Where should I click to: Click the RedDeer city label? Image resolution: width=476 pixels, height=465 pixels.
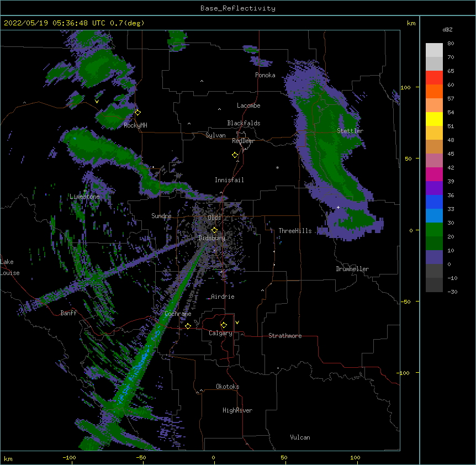[x=243, y=141]
